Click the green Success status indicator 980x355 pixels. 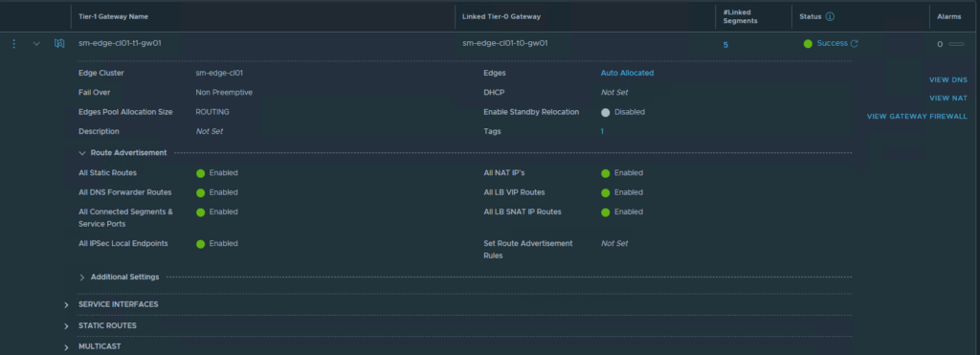808,44
